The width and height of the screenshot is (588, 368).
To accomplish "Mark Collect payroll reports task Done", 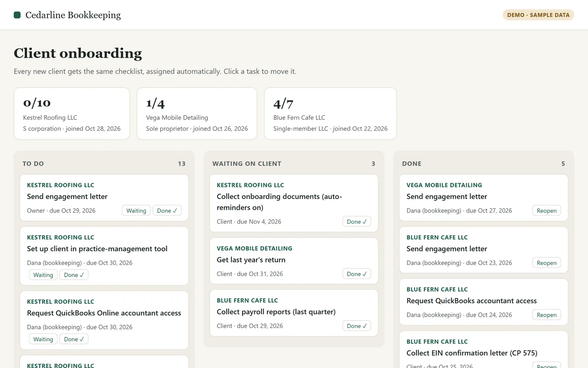I will (357, 326).
